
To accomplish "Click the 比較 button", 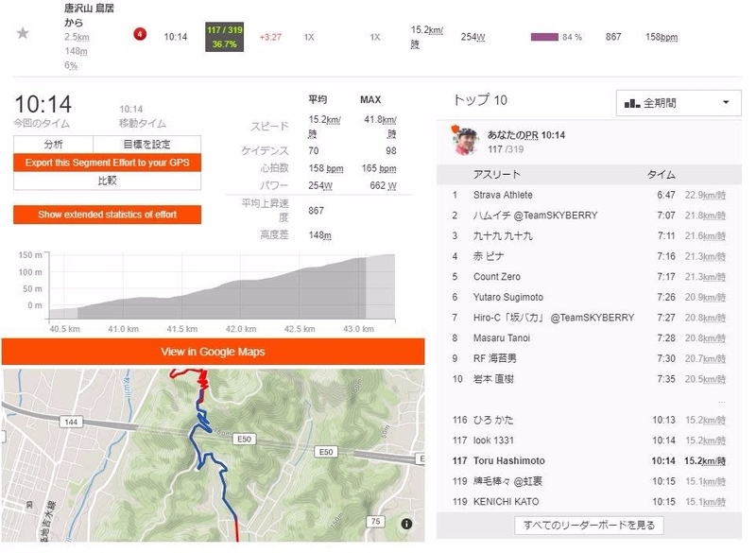I will pos(107,181).
